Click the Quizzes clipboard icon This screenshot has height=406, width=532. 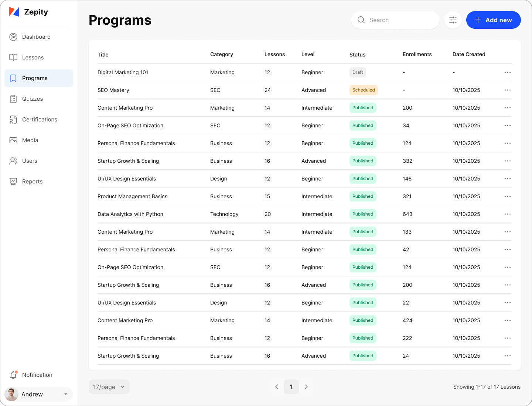click(13, 99)
